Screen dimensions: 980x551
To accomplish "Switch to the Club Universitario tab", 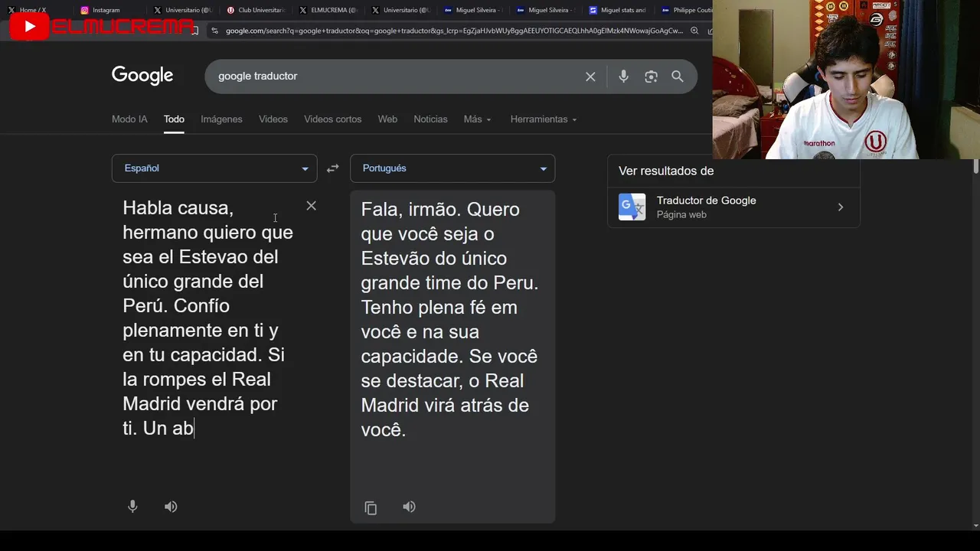I will 256,10.
